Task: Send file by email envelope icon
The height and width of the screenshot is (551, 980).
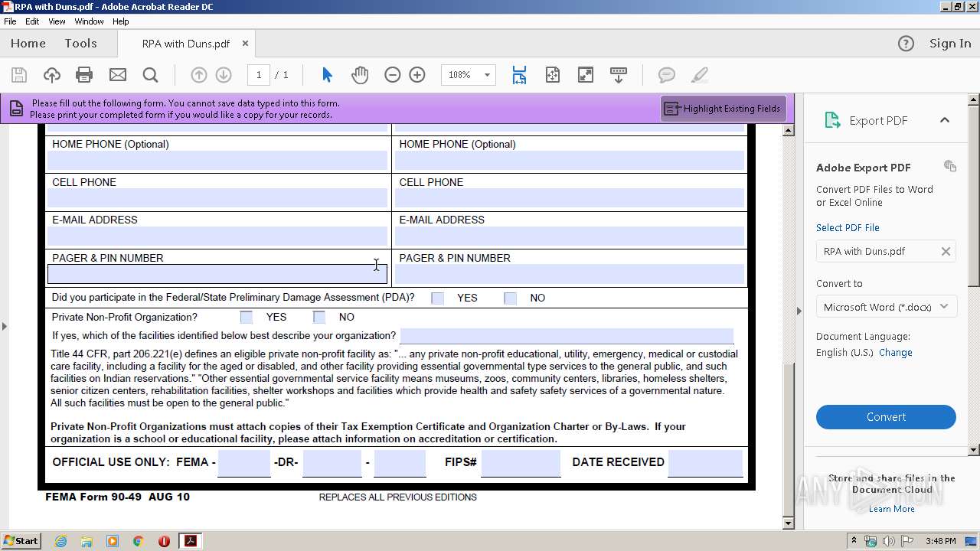Action: [117, 75]
